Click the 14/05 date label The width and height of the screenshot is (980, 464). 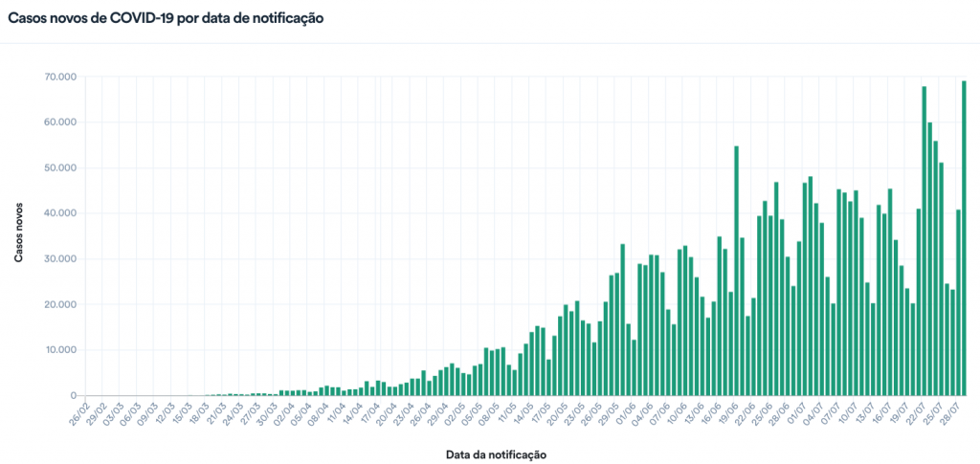point(523,416)
